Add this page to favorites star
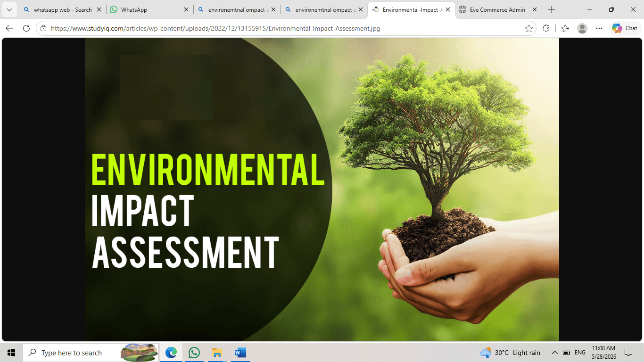This screenshot has height=362, width=644. tap(529, 28)
